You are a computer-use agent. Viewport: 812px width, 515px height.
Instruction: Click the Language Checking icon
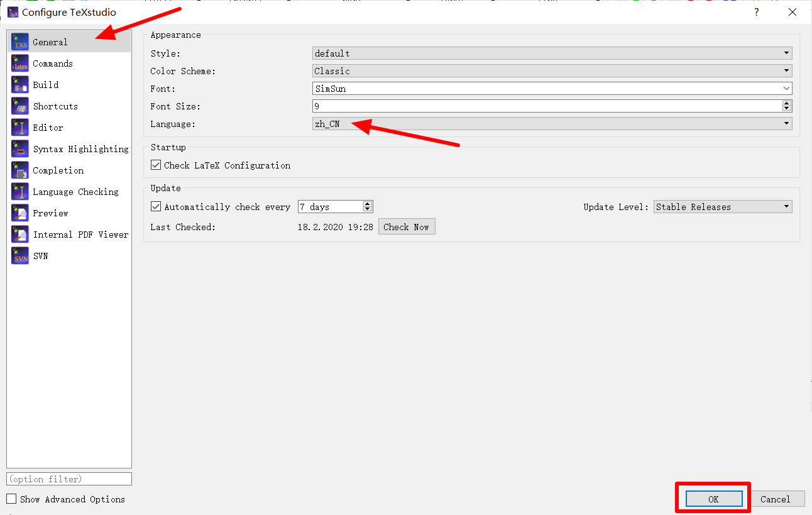coord(20,192)
